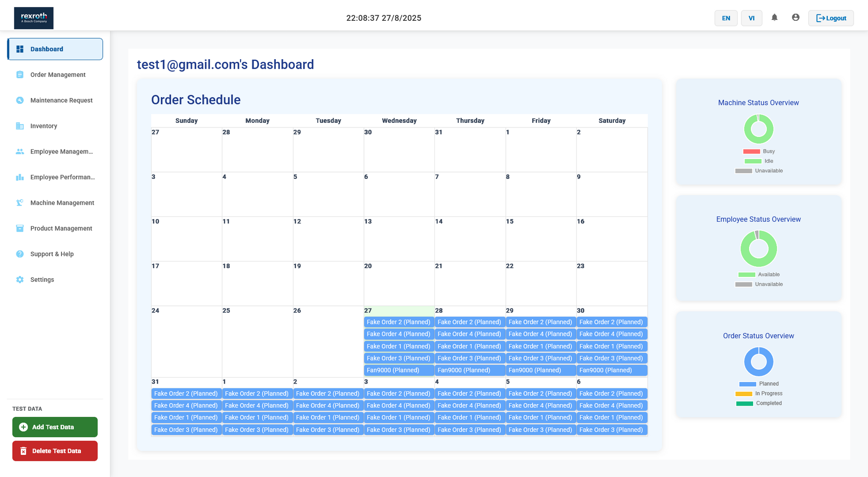Switch language to VI
The width and height of the screenshot is (868, 477).
751,18
